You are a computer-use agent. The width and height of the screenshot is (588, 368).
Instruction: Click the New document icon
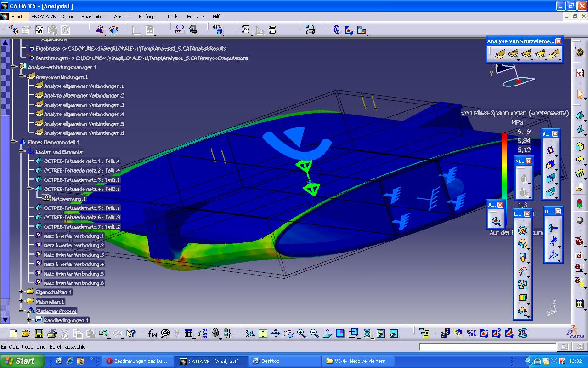click(x=13, y=333)
